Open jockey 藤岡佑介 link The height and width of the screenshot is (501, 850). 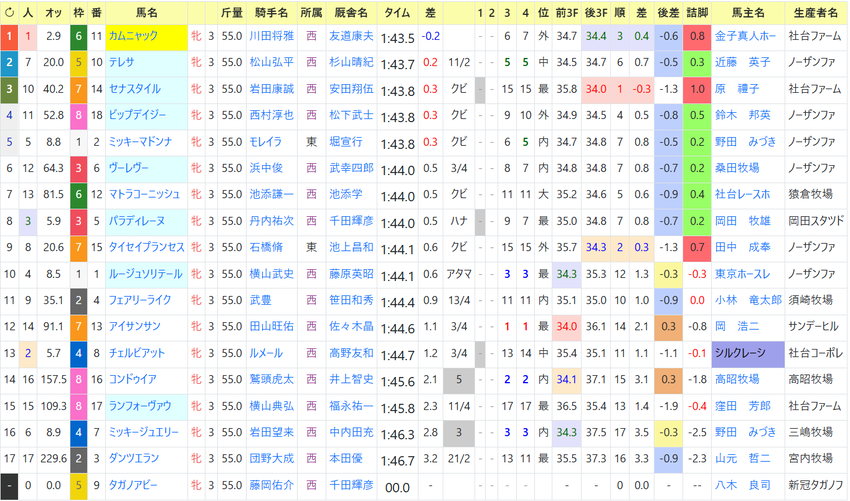[x=272, y=485]
